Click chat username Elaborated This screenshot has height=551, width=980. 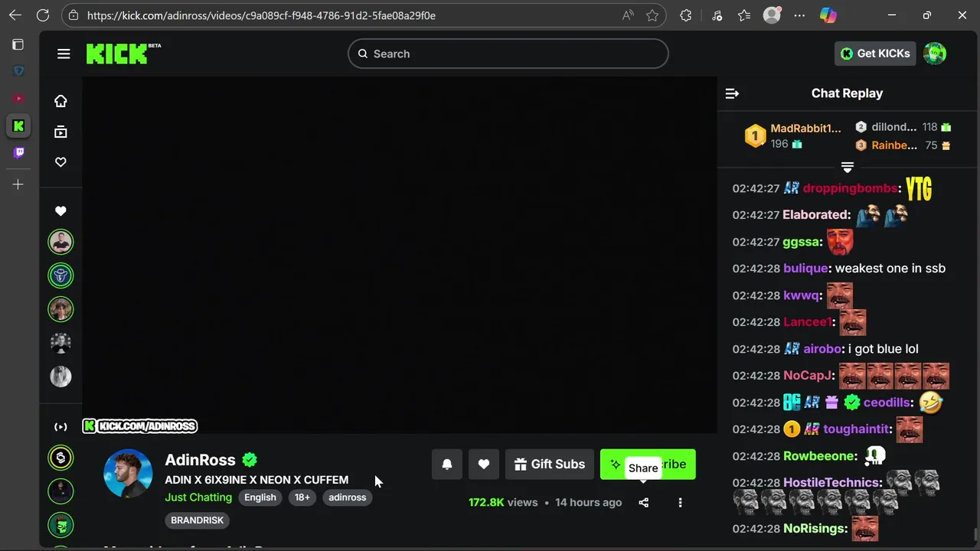pos(816,215)
